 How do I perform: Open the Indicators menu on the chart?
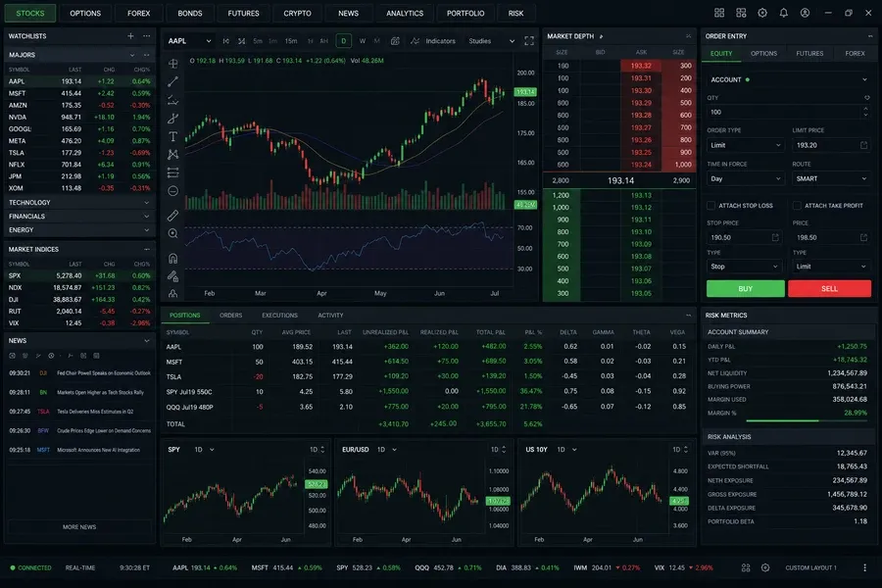coord(433,41)
